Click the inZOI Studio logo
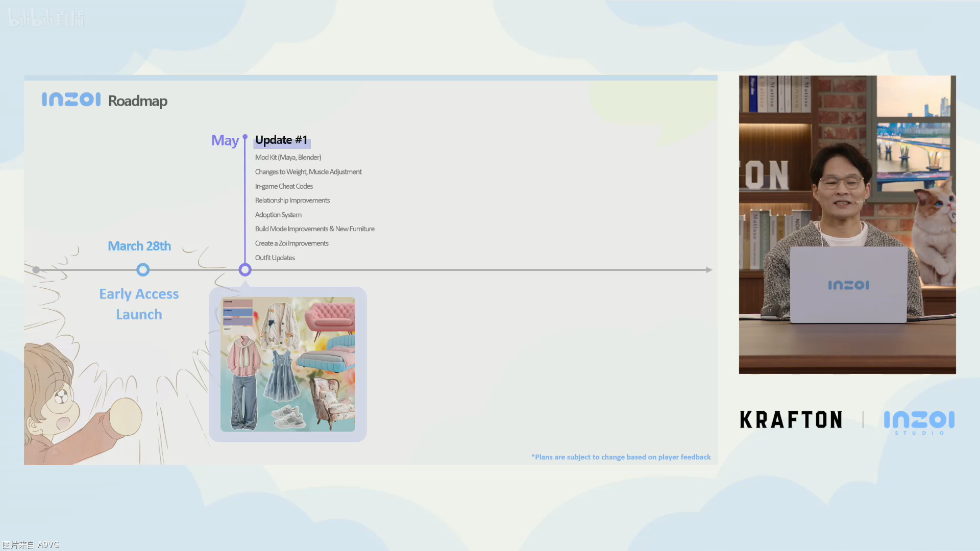The height and width of the screenshot is (551, 980). coord(919,421)
